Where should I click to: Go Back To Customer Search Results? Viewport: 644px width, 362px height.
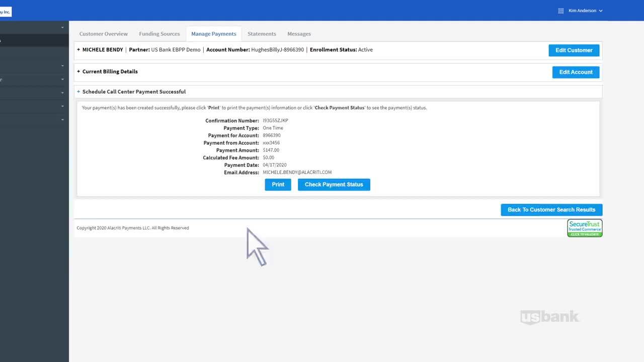pos(551,210)
